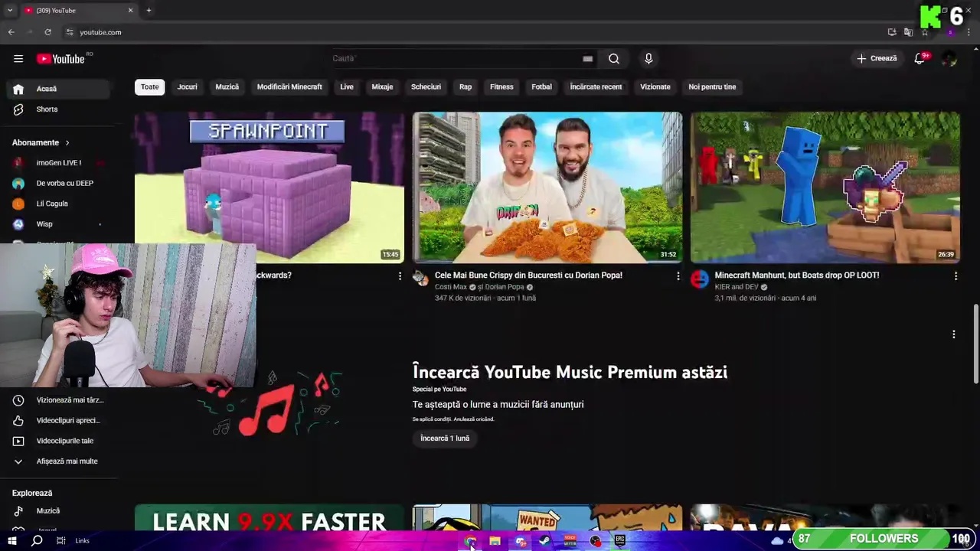Open options for Minecraft Manhunt video
The height and width of the screenshot is (551, 980).
coord(955,276)
